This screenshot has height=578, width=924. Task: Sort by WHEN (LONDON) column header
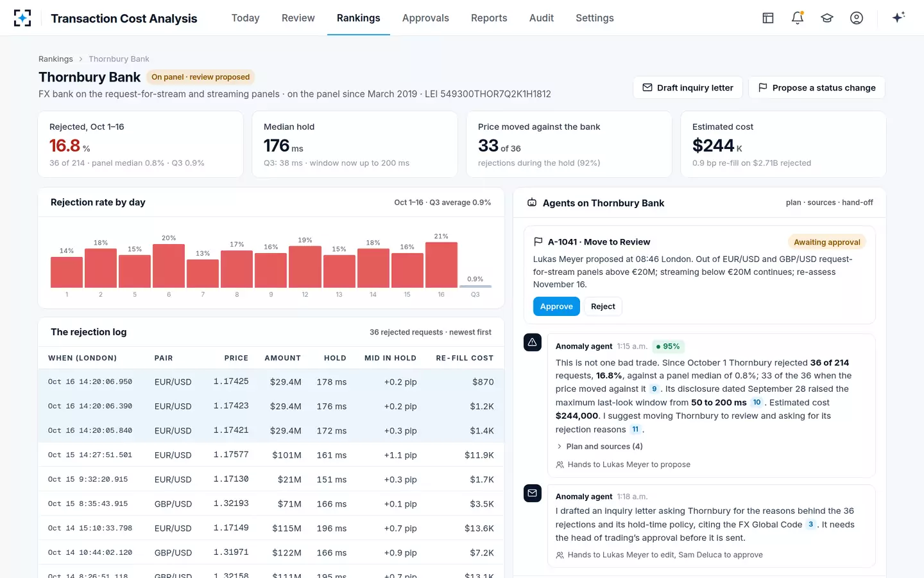pyautogui.click(x=83, y=358)
